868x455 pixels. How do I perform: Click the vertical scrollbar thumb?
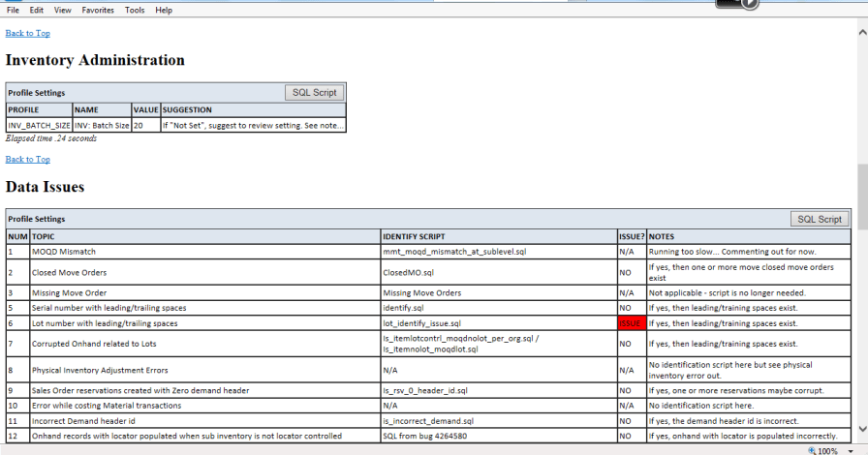click(x=862, y=197)
